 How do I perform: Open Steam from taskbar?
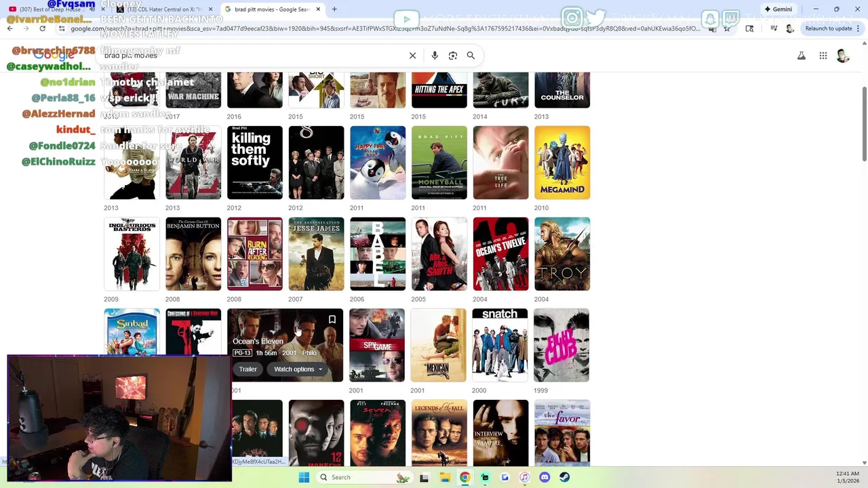tap(564, 477)
